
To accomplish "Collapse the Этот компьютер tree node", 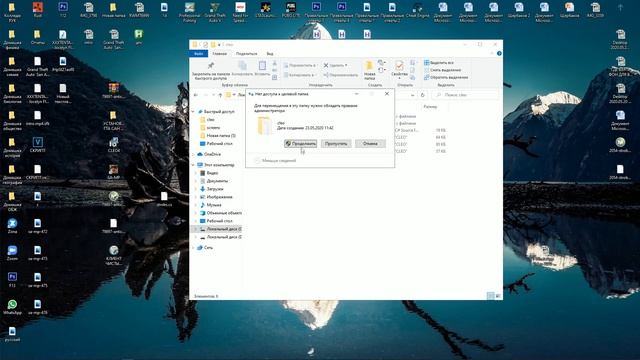I will pos(193,165).
